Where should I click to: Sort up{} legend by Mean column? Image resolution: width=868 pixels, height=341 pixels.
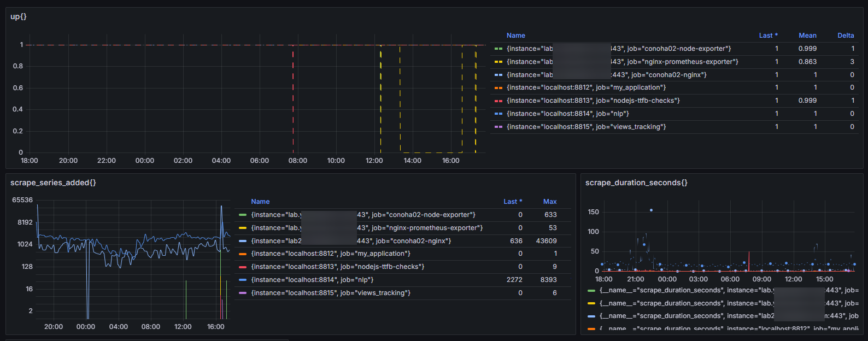tap(807, 36)
